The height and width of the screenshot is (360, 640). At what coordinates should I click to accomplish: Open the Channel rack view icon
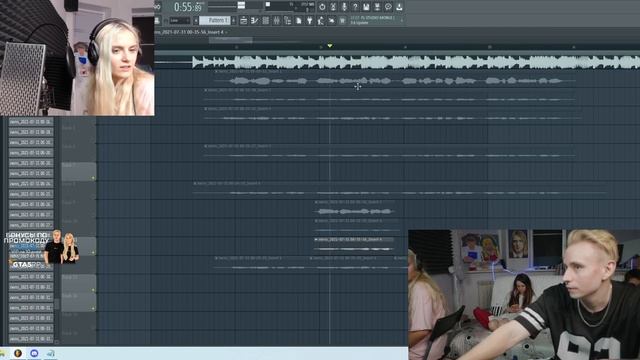point(266,20)
